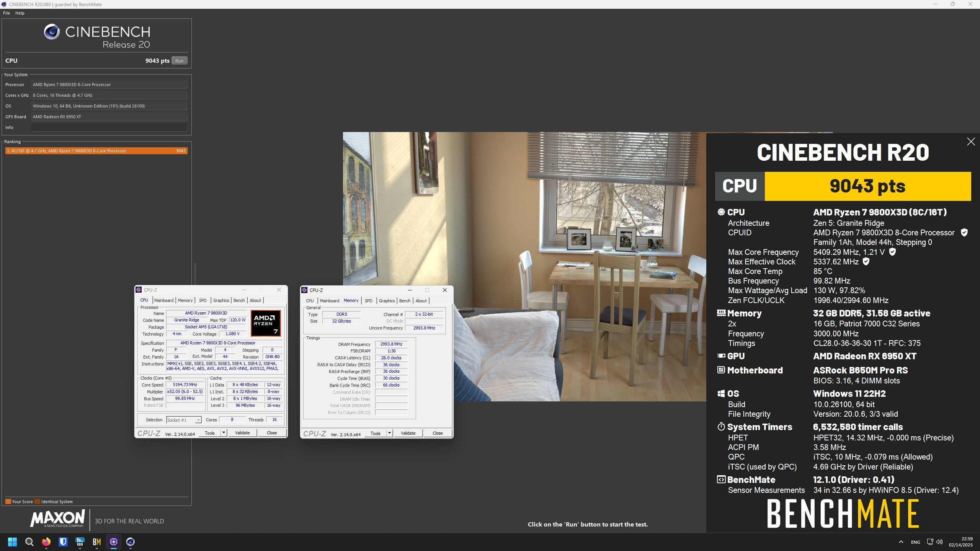980x551 pixels.
Task: Open the mixer bars app in taskbar
Action: (x=80, y=542)
